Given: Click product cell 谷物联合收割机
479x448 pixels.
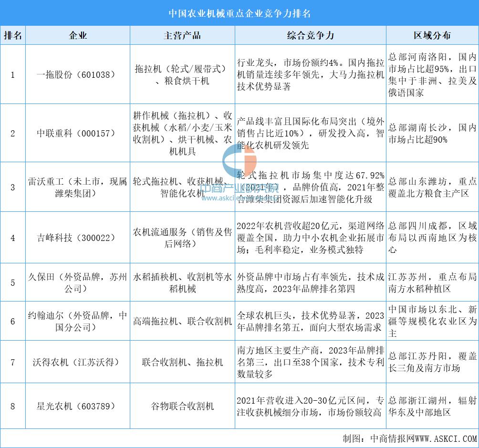Looking at the screenshot, I should [182, 406].
